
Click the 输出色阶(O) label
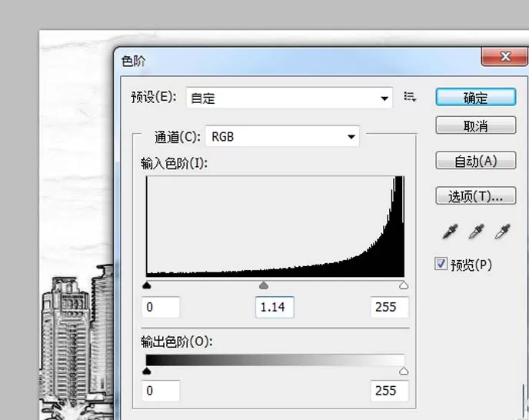tap(176, 342)
